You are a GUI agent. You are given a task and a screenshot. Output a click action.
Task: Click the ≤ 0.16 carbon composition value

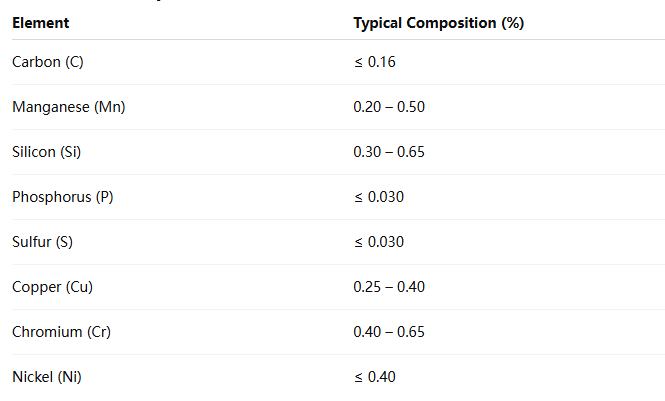click(375, 62)
